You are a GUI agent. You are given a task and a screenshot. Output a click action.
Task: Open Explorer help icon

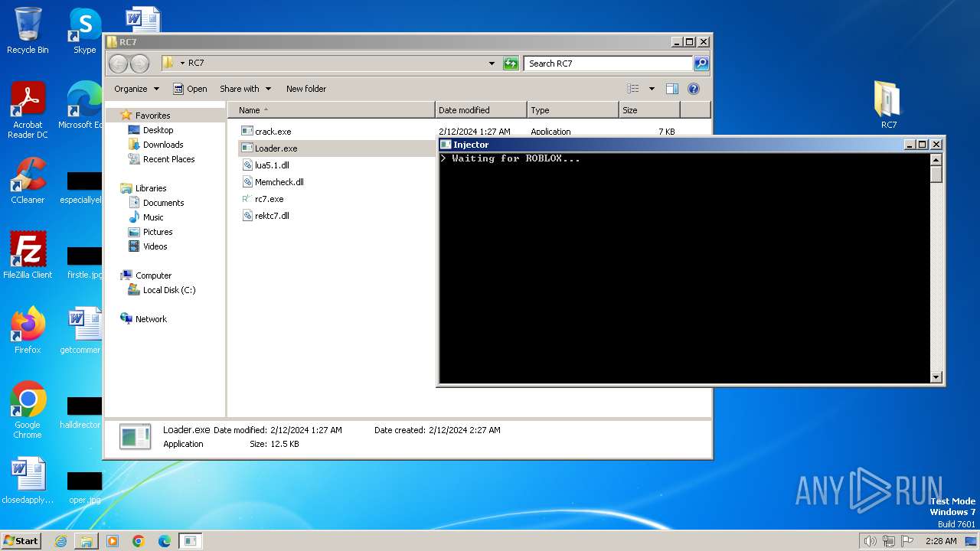click(x=693, y=89)
